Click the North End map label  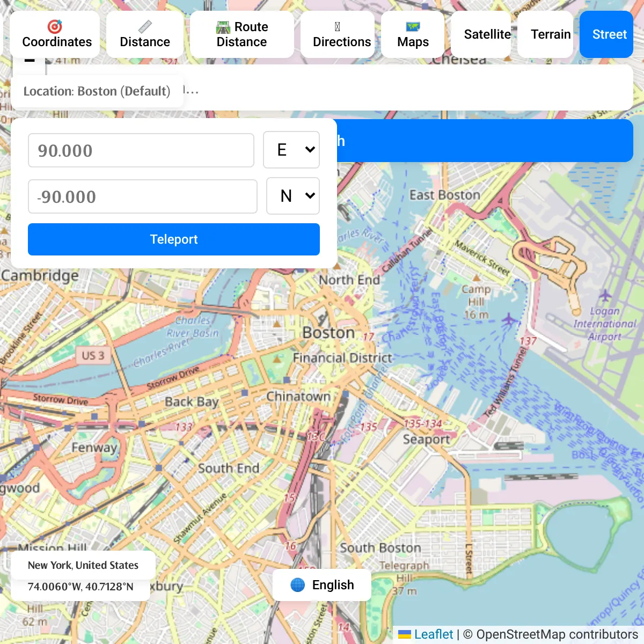point(349,280)
